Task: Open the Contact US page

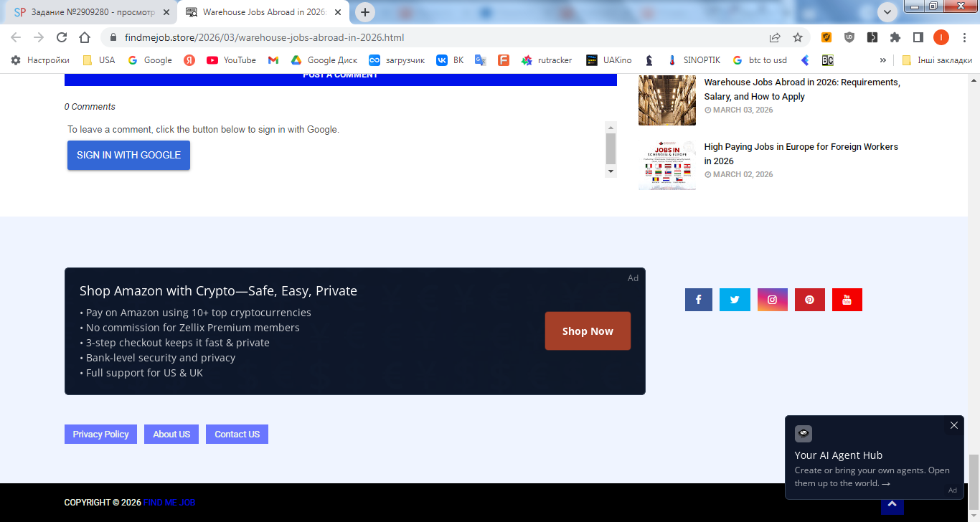Action: point(237,434)
